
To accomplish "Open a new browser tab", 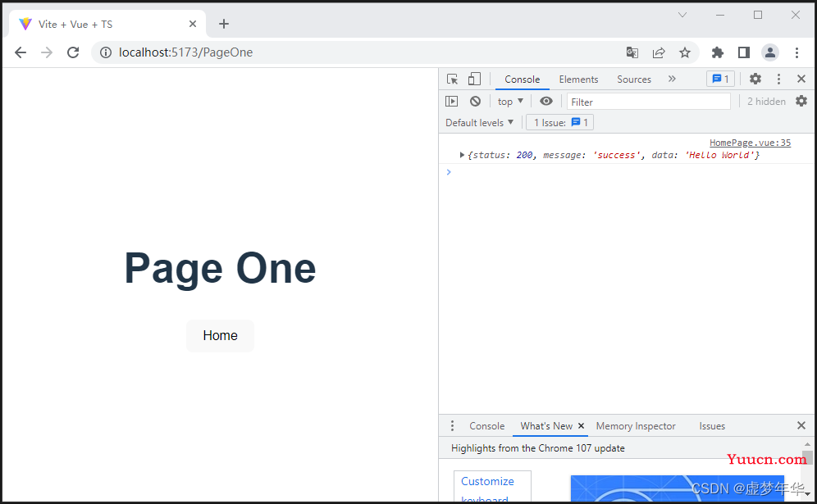I will (x=224, y=24).
